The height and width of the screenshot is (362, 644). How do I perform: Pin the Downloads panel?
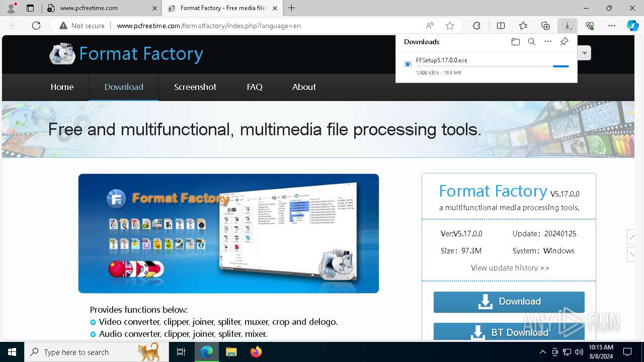click(x=564, y=42)
